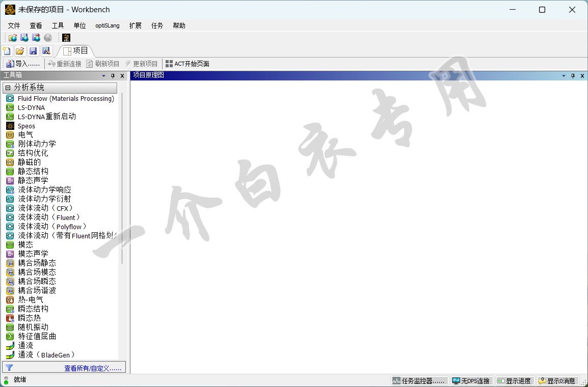Select the Fluid Flow (Materials Processing) icon
Screen dimensions: 588x387
click(x=10, y=98)
